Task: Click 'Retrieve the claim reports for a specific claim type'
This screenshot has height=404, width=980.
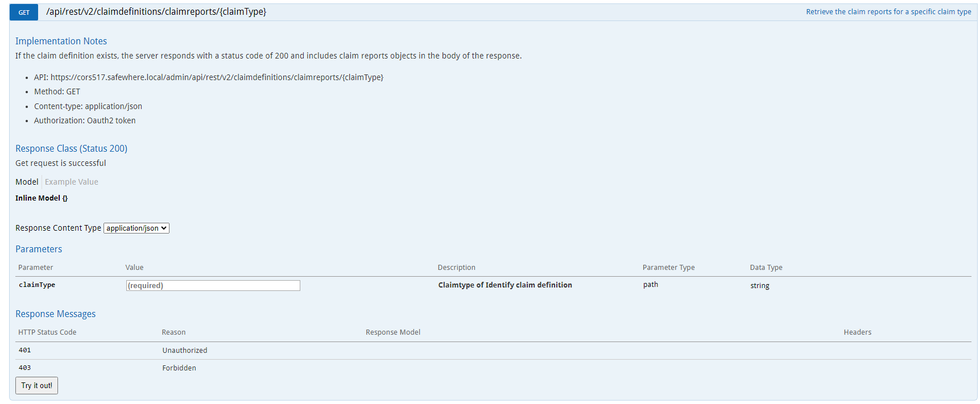Action: 888,12
